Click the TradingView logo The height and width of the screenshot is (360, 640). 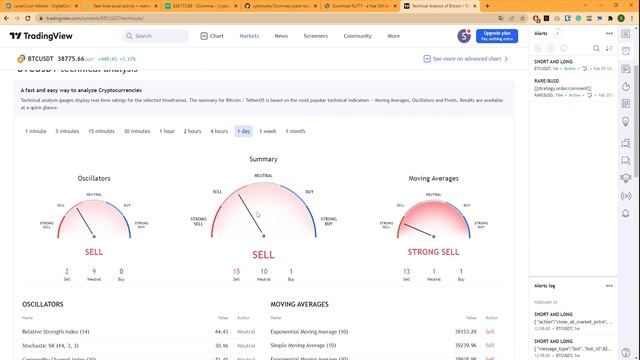coord(41,36)
